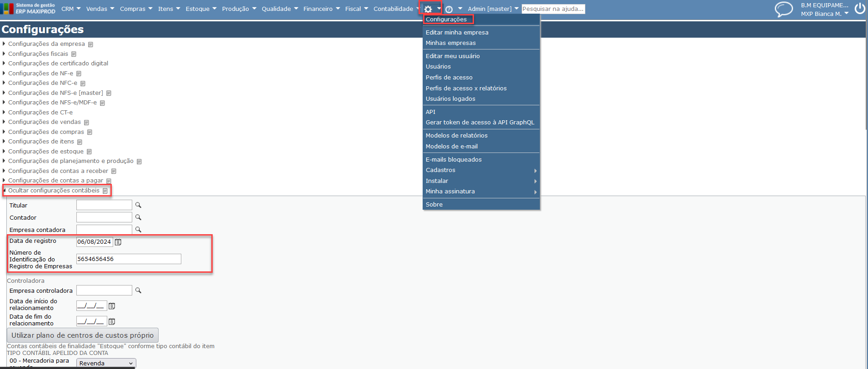The width and height of the screenshot is (868, 369).
Task: Click document icon beside contas a receber
Action: pyautogui.click(x=114, y=171)
